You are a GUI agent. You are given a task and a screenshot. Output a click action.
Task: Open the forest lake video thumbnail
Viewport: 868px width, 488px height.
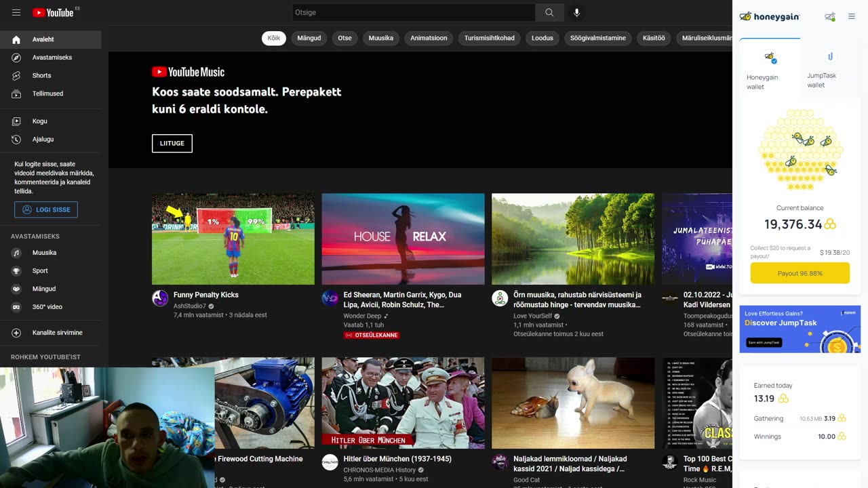pos(573,239)
